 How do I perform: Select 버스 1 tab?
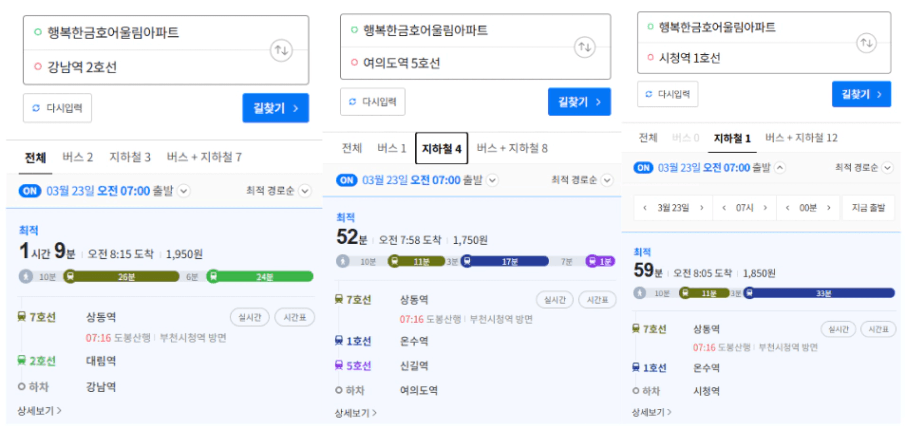392,149
